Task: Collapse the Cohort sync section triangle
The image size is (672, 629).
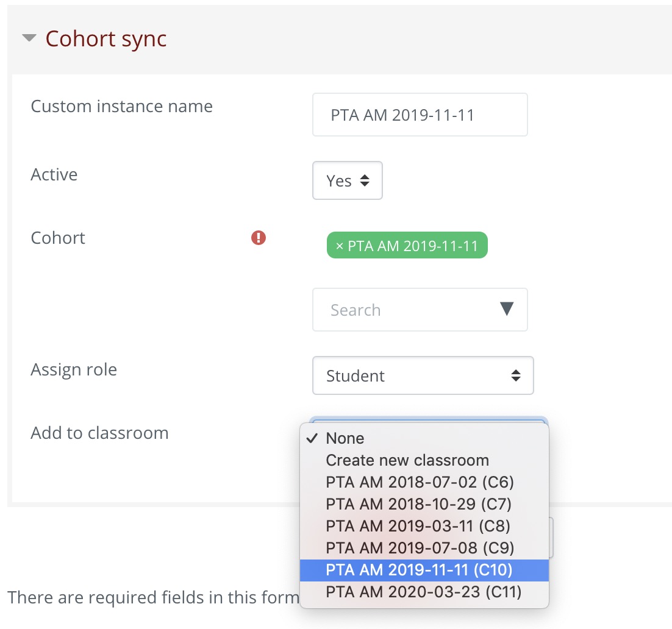Action: pyautogui.click(x=29, y=39)
